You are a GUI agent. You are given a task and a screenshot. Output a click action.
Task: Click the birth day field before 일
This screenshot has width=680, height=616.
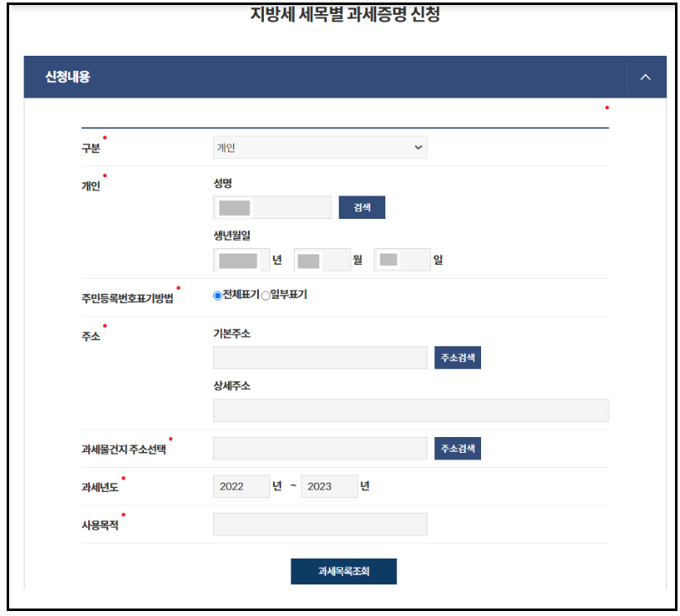point(403,260)
